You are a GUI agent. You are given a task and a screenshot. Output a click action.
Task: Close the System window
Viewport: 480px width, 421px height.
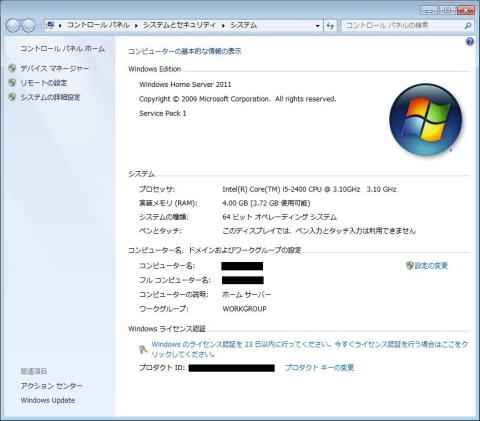pyautogui.click(x=466, y=10)
